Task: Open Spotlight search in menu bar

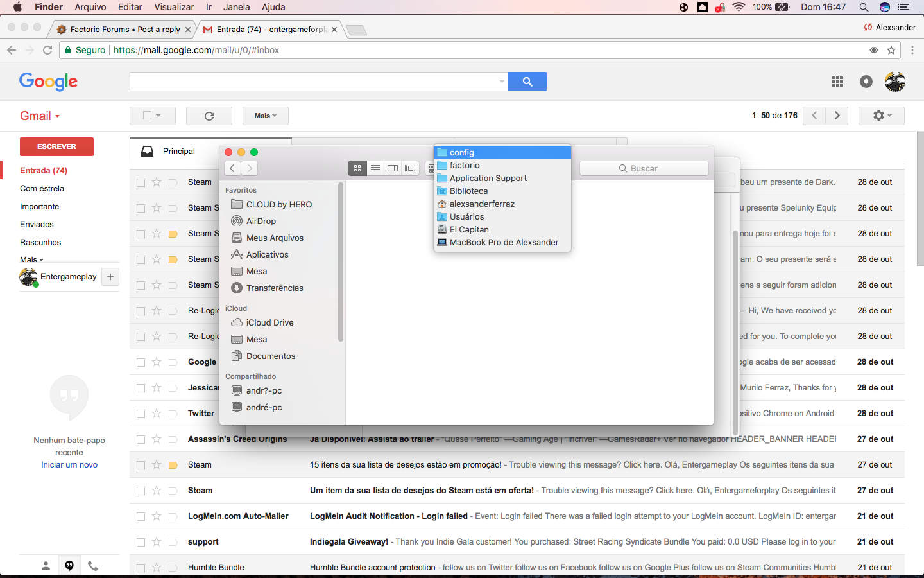Action: (x=864, y=7)
